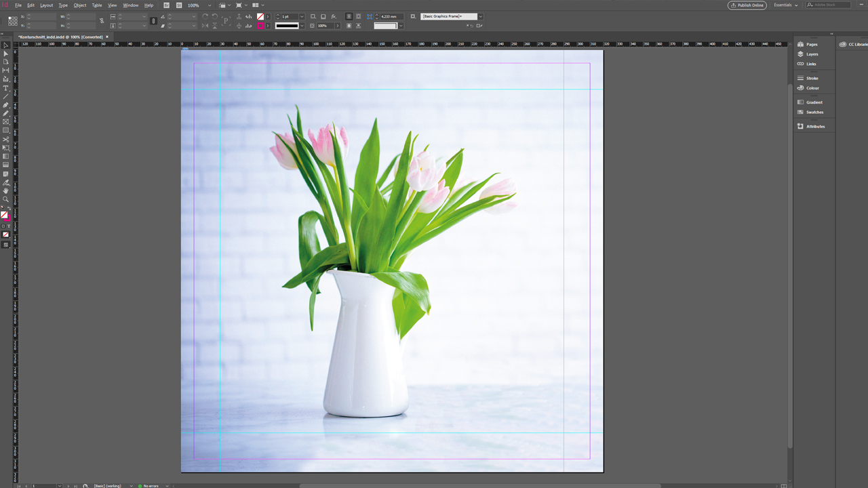Click the magenta stroke swatch in control bar

click(260, 26)
